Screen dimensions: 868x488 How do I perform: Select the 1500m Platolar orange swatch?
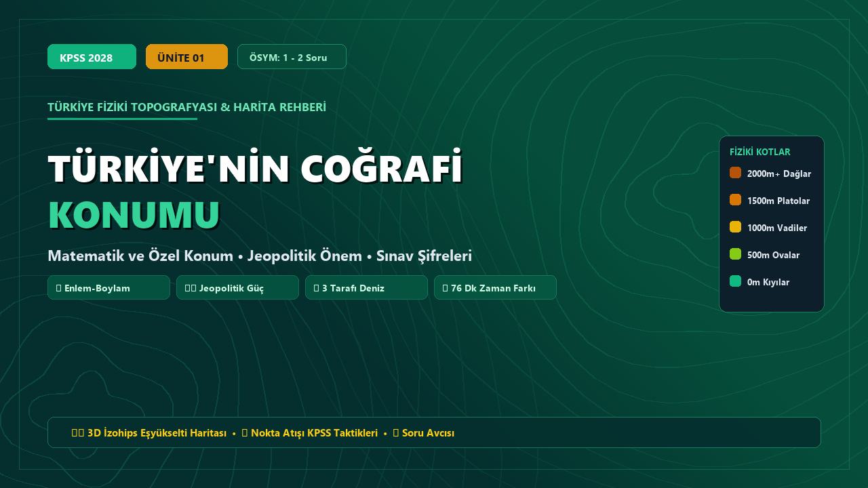(x=735, y=200)
